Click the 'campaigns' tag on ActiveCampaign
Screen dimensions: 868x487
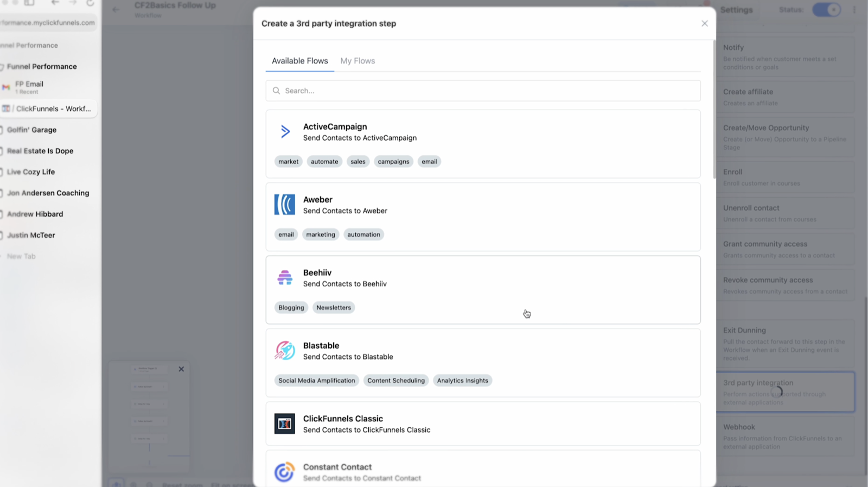click(x=393, y=161)
